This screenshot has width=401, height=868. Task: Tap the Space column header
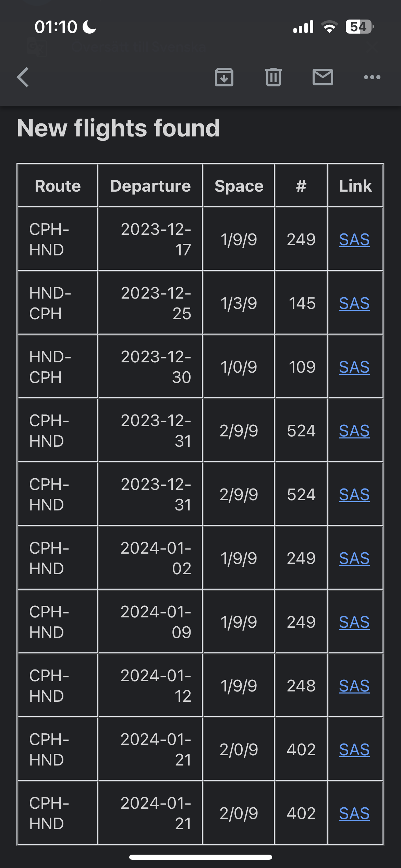click(x=239, y=186)
